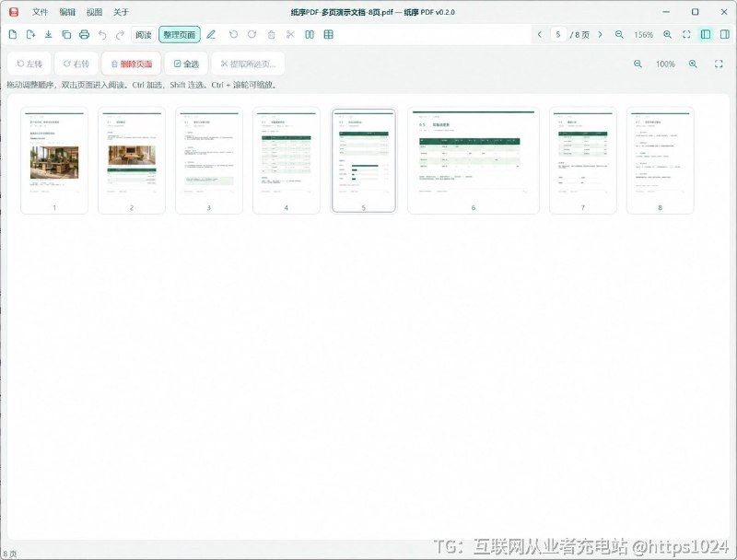Toggle the left sidebar panel icon
The image size is (737, 560).
pos(706,34)
